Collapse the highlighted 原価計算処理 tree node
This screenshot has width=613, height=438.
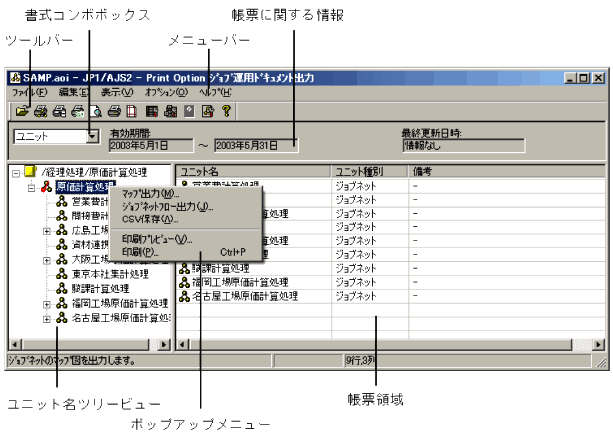pyautogui.click(x=31, y=188)
